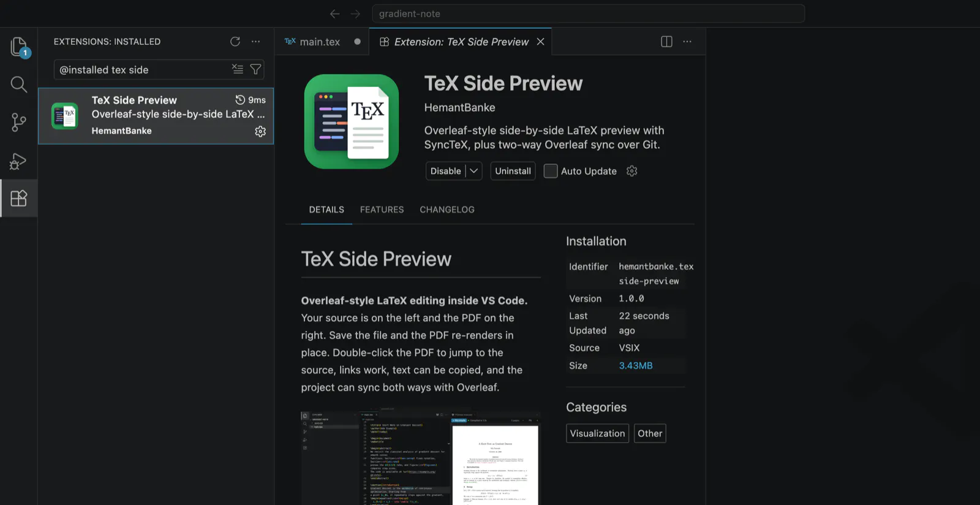Select TeX Side Preview in installed list

point(156,116)
